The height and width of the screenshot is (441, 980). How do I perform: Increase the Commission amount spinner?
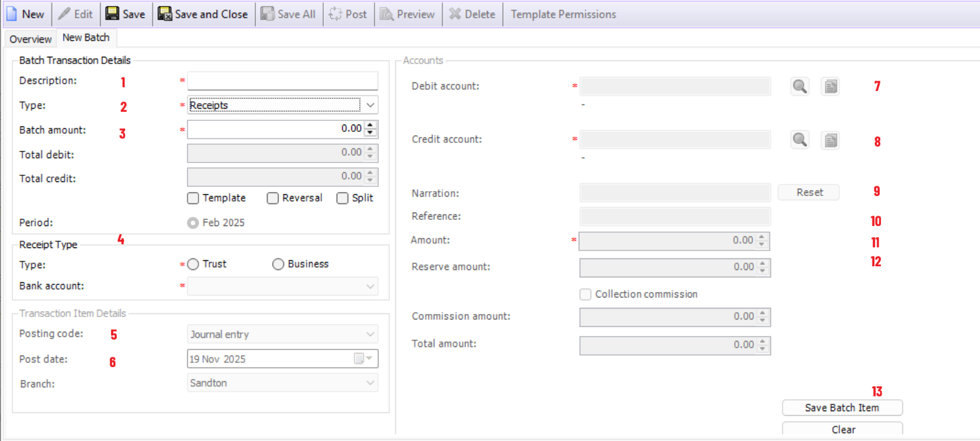pyautogui.click(x=762, y=313)
